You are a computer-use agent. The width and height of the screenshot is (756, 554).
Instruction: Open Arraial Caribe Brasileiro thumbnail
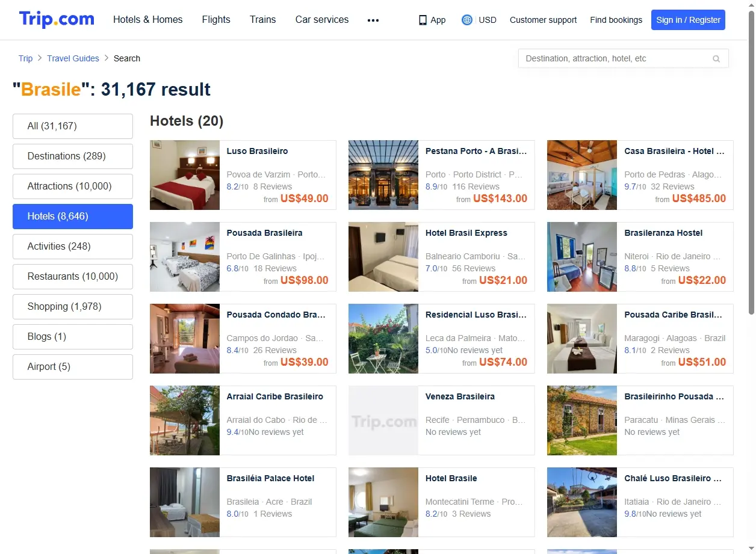[x=185, y=420]
